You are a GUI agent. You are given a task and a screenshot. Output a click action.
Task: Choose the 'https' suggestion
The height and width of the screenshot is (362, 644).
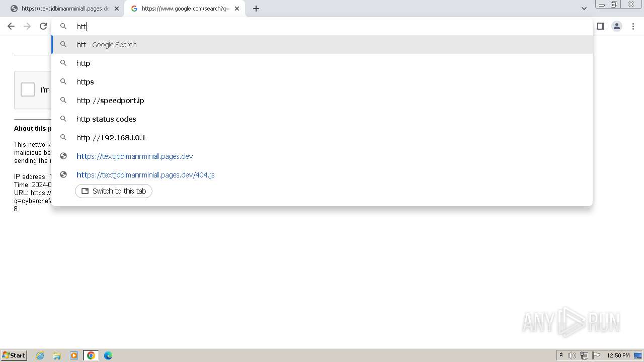point(322,82)
